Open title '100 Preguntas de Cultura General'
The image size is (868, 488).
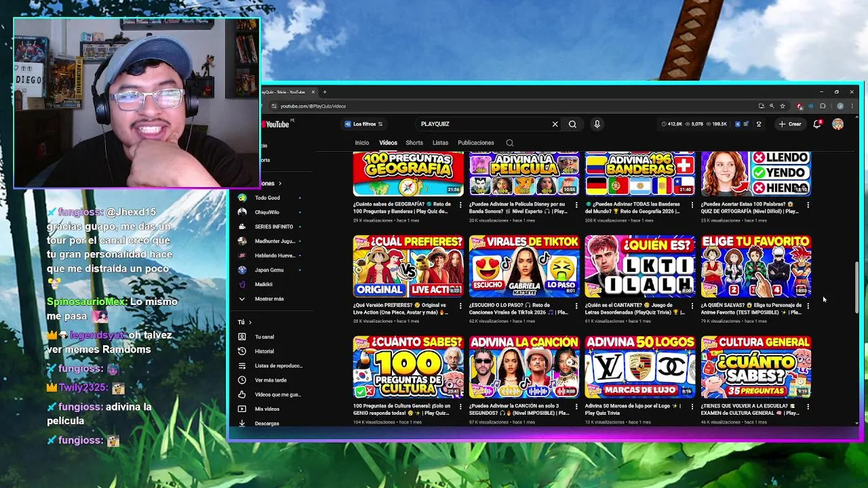pyautogui.click(x=403, y=409)
